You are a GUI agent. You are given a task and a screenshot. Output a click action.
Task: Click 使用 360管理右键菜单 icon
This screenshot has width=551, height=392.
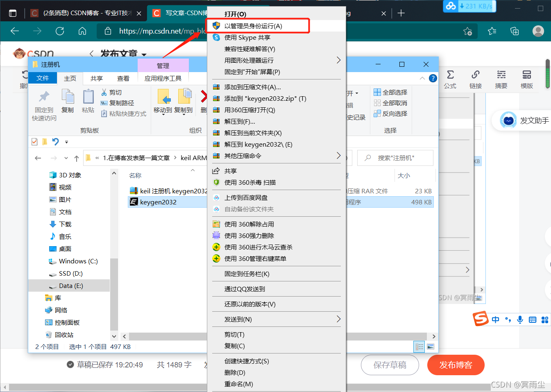point(216,258)
